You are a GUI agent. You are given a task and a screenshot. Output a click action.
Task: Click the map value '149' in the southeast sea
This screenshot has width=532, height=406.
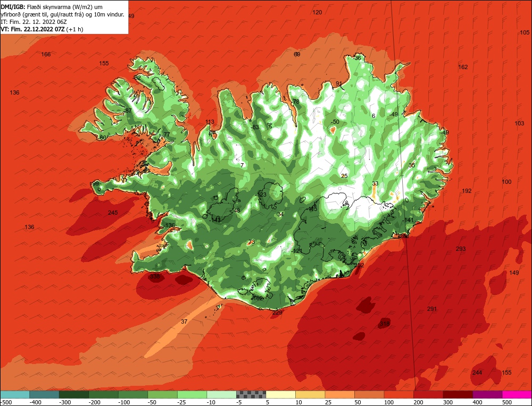(514, 273)
